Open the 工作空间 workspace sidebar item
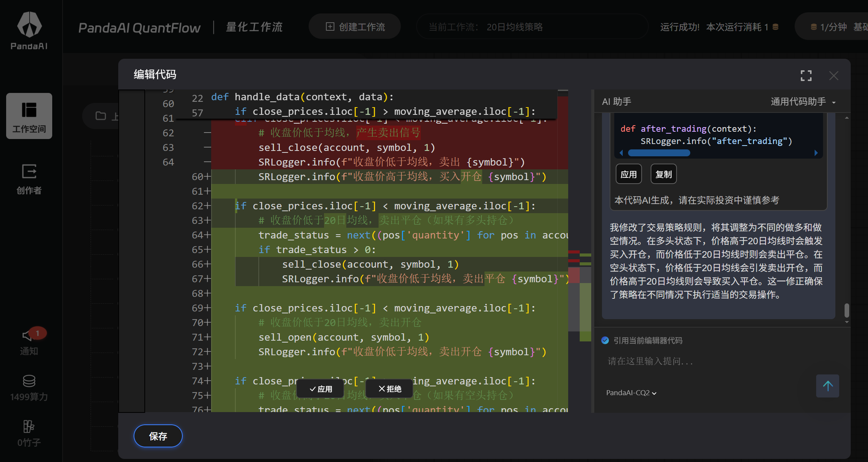This screenshot has height=462, width=868. click(x=29, y=116)
